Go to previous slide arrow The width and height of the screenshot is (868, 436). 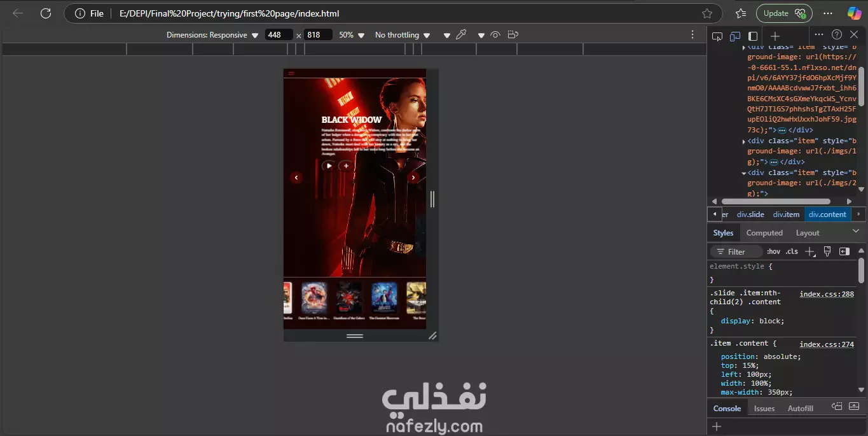pyautogui.click(x=296, y=178)
